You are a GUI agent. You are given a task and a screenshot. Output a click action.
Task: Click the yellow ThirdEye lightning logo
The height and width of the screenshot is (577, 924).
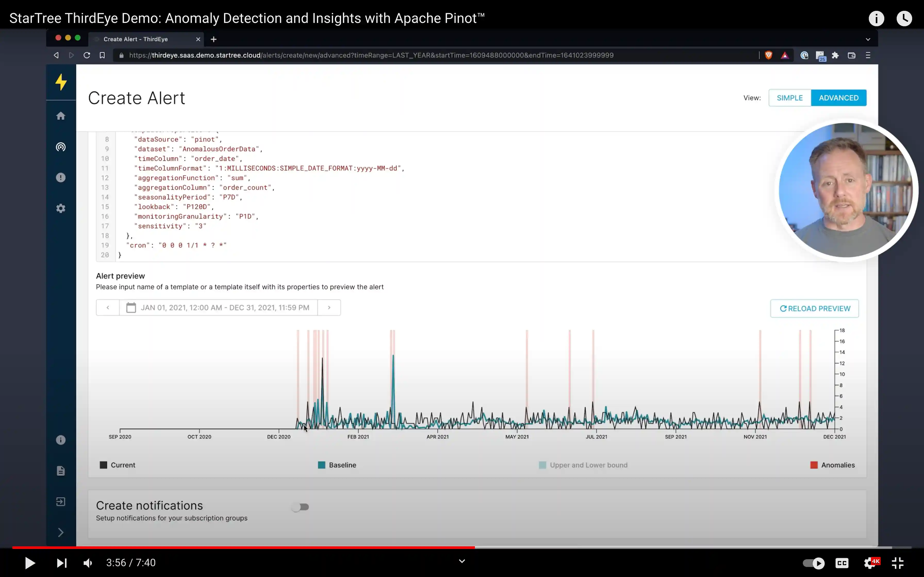pyautogui.click(x=61, y=82)
